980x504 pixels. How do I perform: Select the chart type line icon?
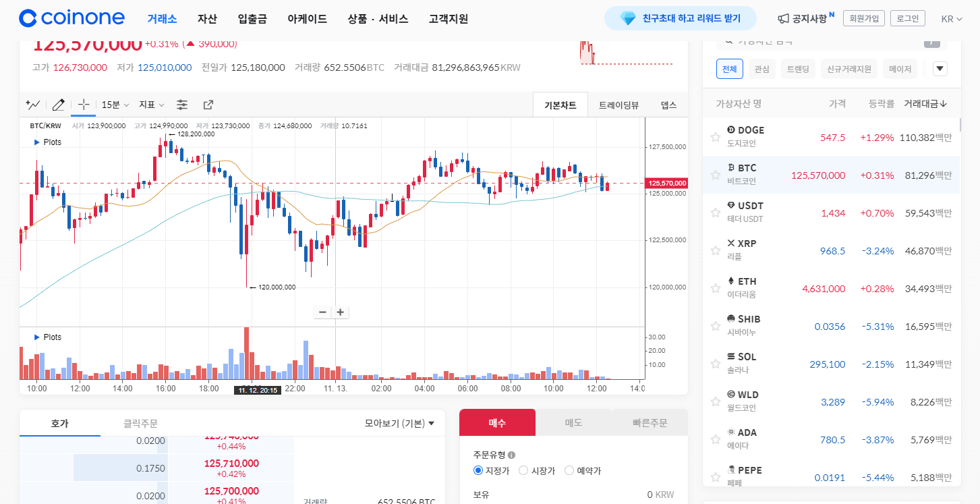pos(32,105)
